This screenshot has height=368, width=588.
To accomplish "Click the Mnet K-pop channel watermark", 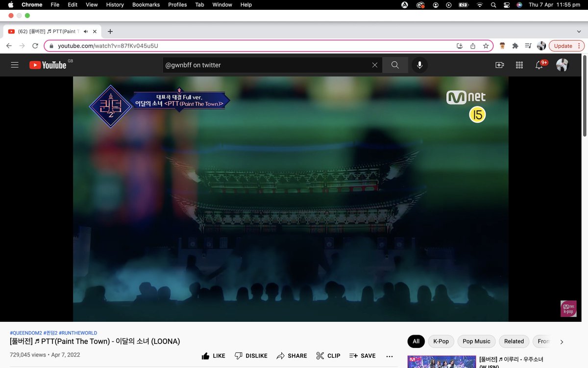I will [568, 309].
